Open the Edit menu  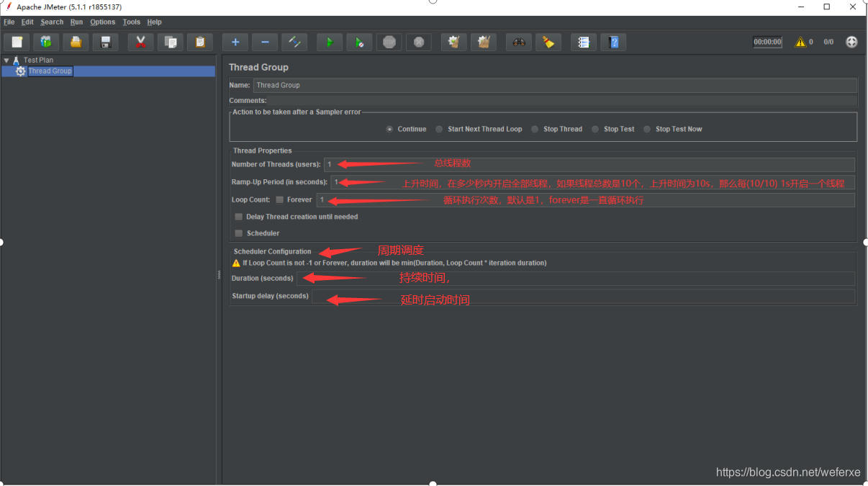point(27,22)
